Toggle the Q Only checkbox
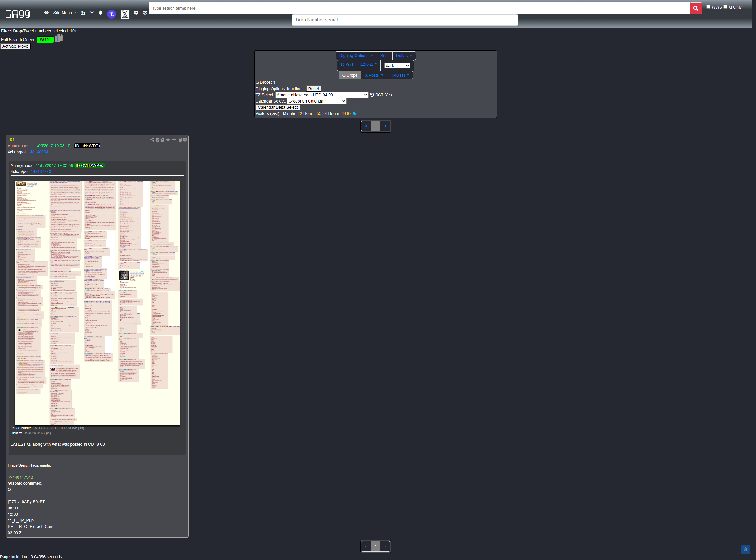The width and height of the screenshot is (756, 560). (725, 7)
